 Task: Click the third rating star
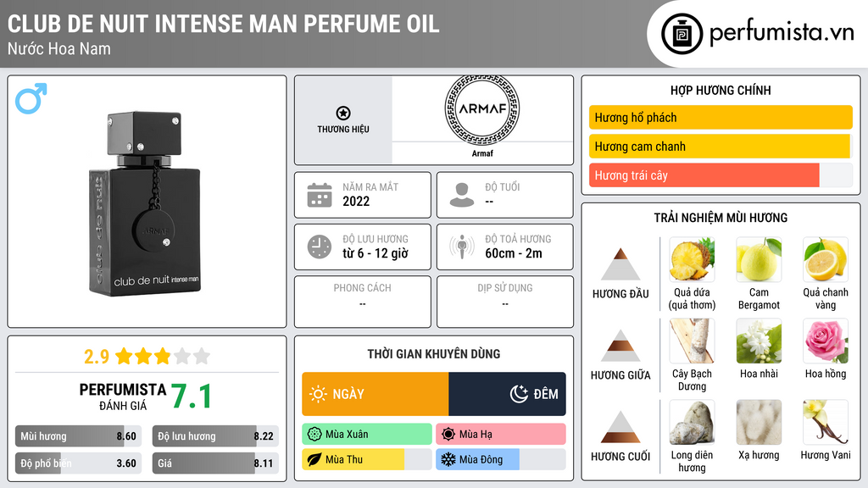click(x=161, y=356)
